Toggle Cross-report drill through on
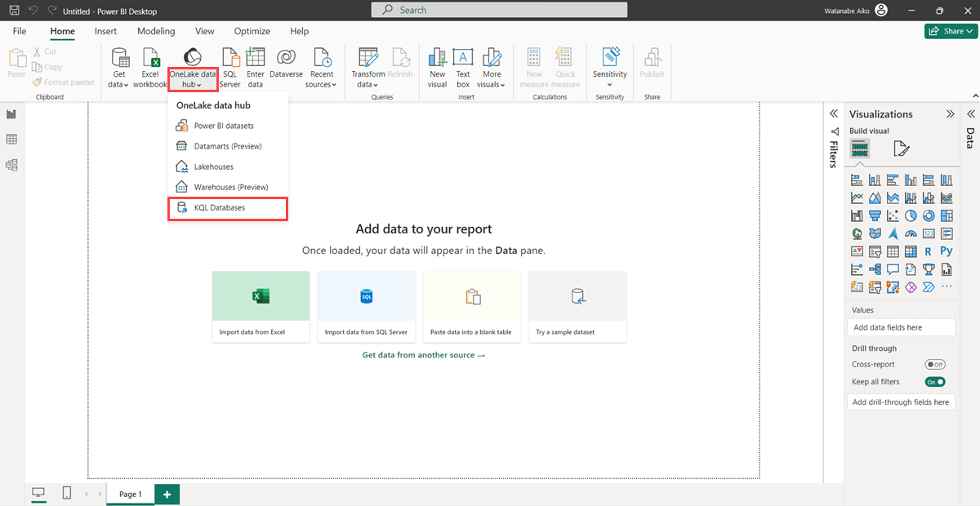Viewport: 980px width, 506px height. tap(935, 364)
